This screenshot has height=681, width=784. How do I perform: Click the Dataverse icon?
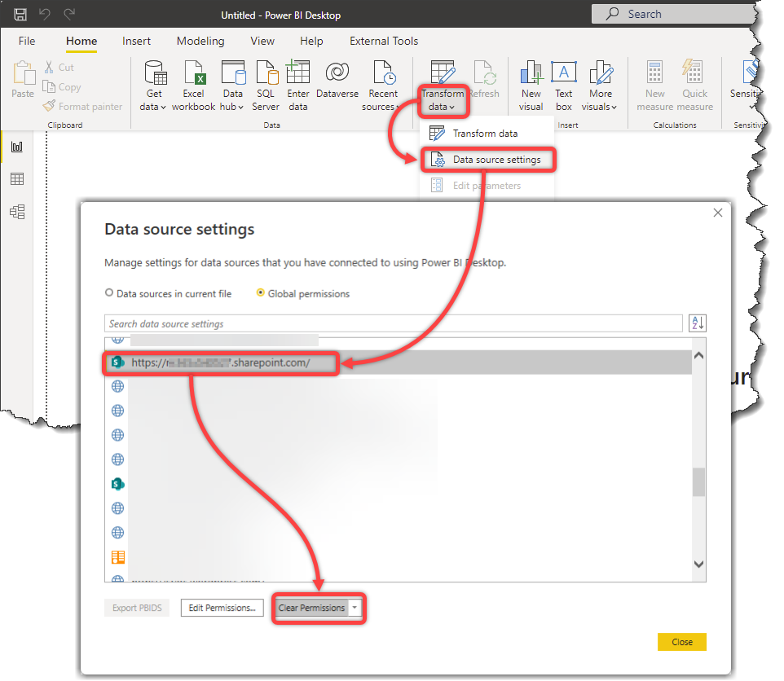point(337,72)
